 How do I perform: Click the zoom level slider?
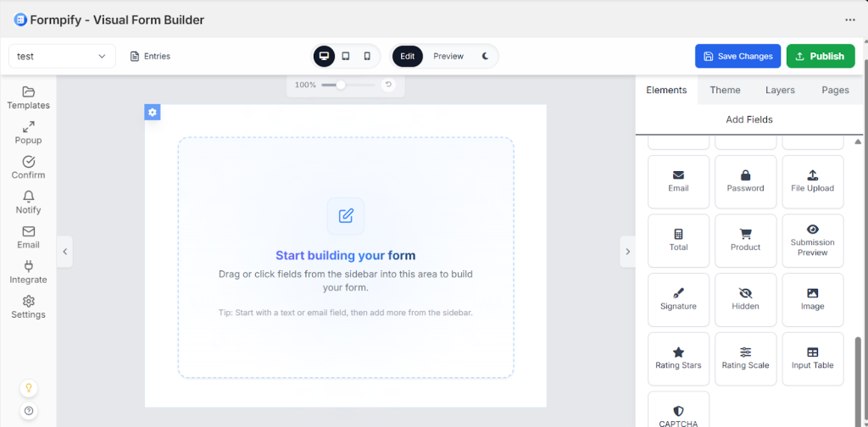347,85
